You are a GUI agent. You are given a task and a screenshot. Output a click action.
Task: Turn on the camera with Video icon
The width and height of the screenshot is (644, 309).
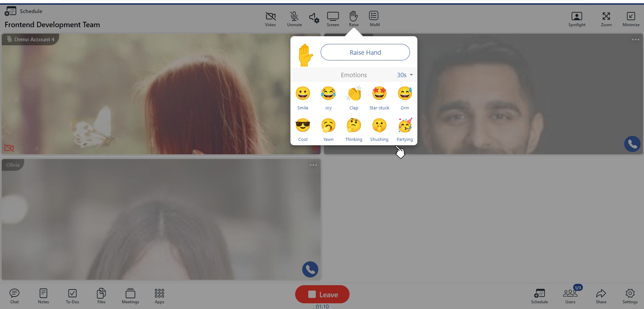click(x=270, y=19)
